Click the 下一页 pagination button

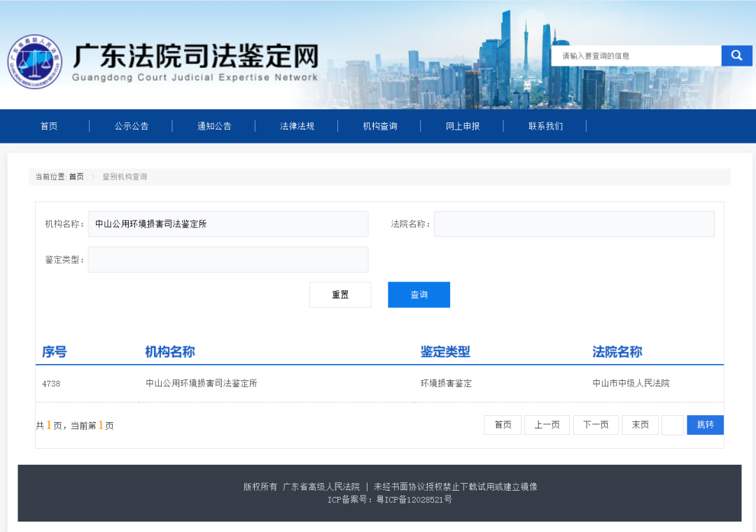596,425
